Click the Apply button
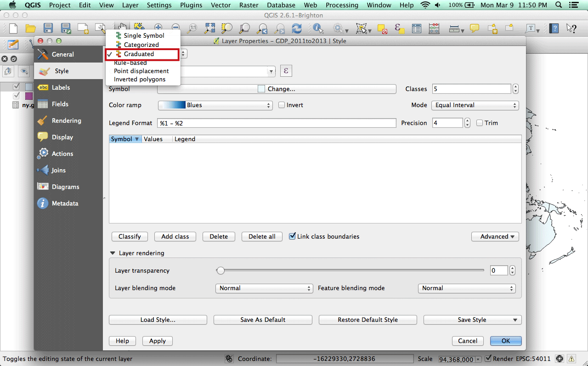 [x=158, y=341]
